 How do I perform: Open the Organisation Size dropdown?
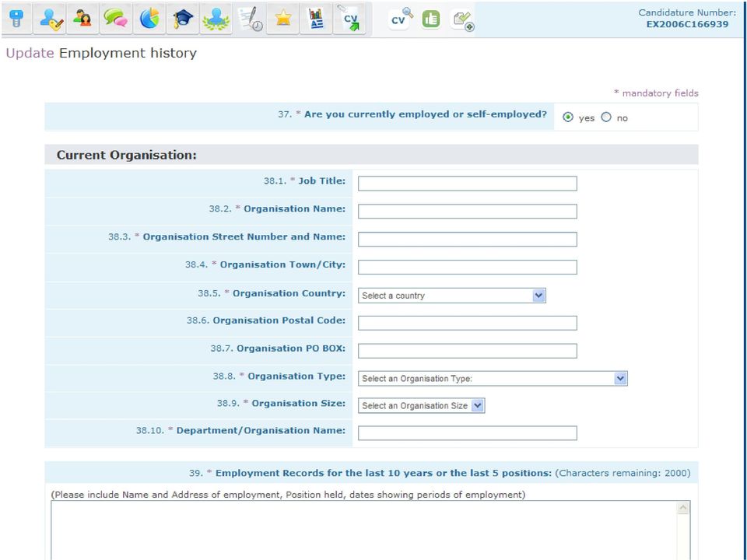(x=421, y=406)
